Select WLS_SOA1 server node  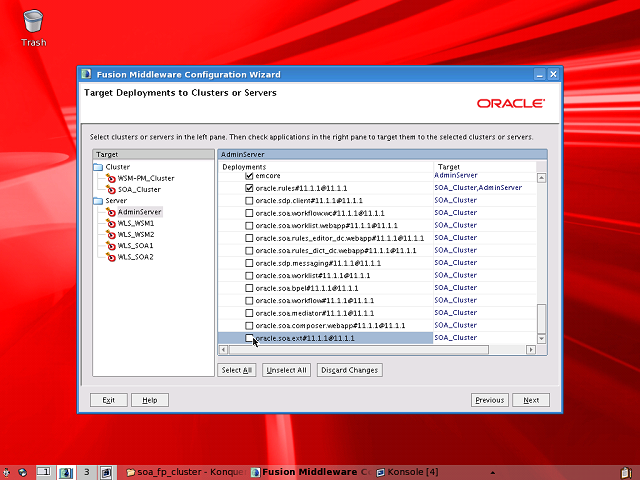pos(135,246)
